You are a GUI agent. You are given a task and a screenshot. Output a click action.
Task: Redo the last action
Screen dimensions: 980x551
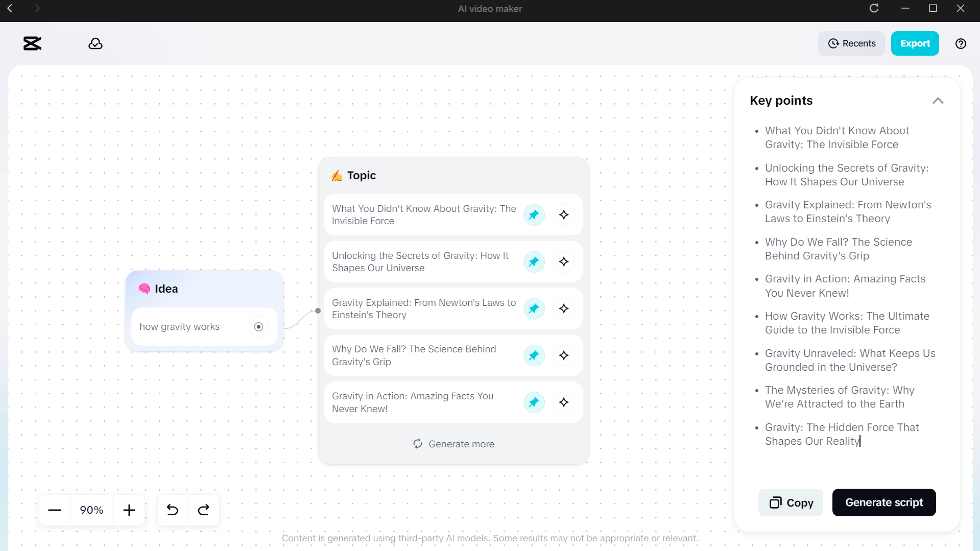click(x=204, y=510)
